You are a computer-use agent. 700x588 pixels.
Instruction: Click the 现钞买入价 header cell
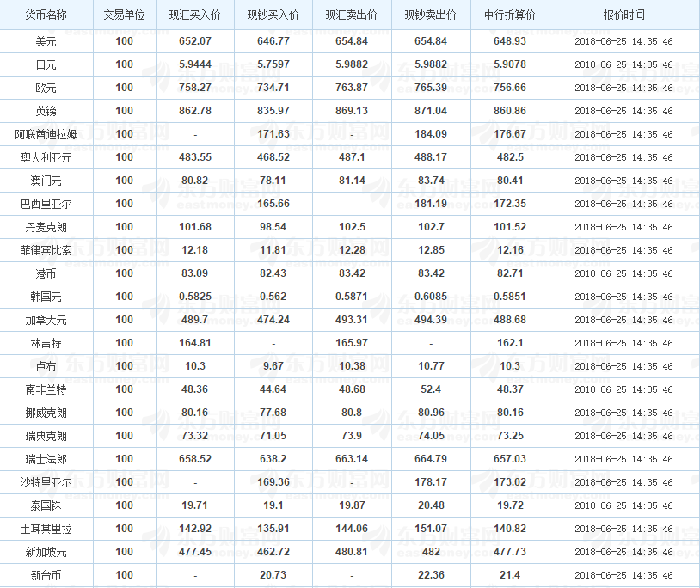pos(273,15)
